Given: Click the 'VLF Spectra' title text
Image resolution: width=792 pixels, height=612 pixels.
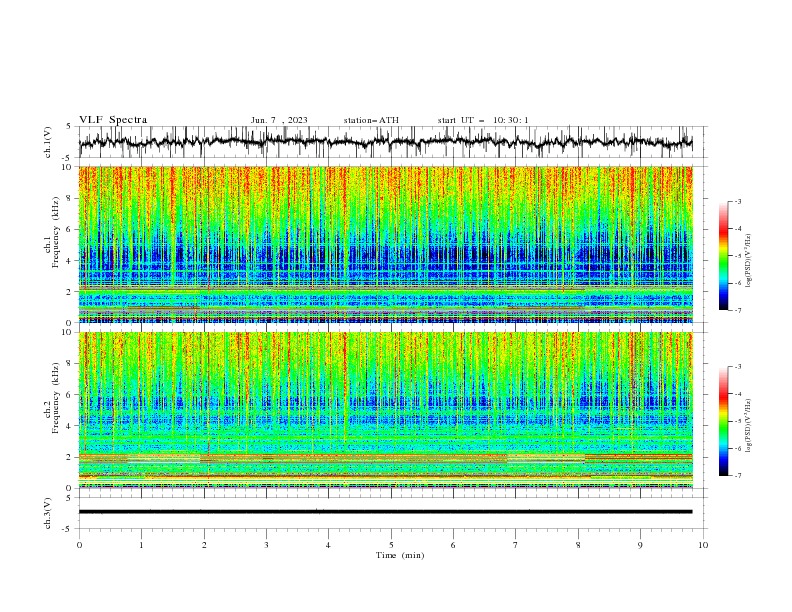Looking at the screenshot, I should pyautogui.click(x=113, y=120).
